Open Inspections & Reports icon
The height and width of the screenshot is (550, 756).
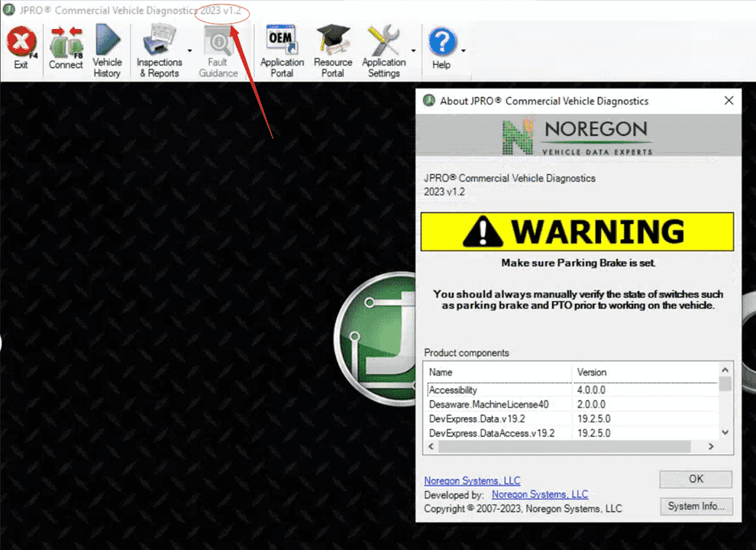coord(160,40)
